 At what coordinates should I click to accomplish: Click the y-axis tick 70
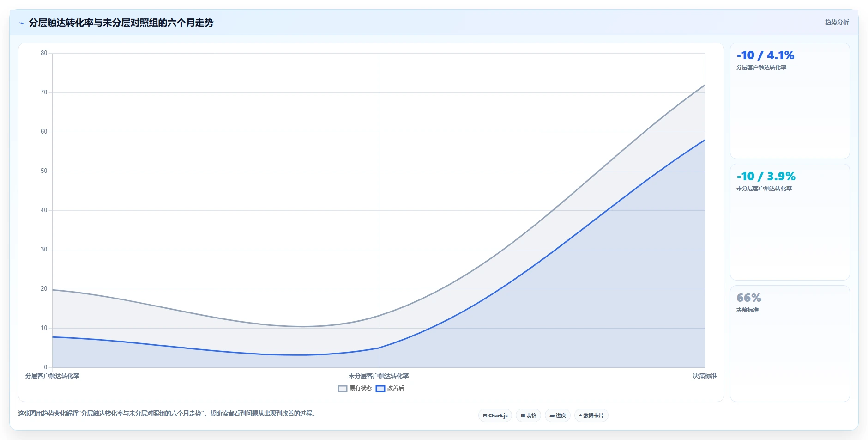pyautogui.click(x=44, y=92)
